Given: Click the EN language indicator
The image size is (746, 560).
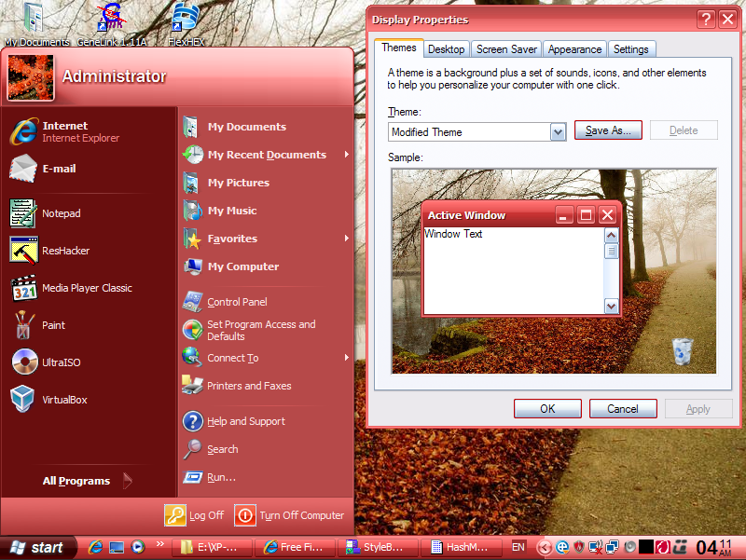Looking at the screenshot, I should pyautogui.click(x=518, y=547).
